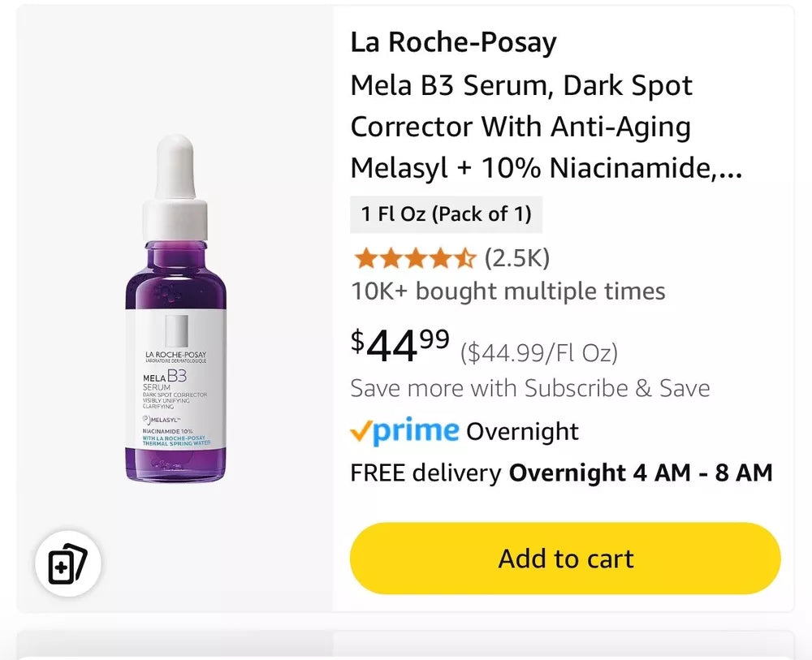812x660 pixels.
Task: Tap the add-to-collection cards icon
Action: [67, 564]
